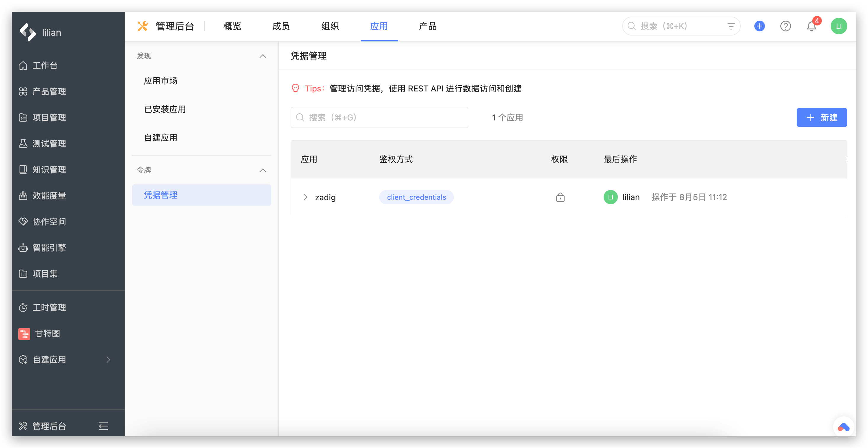Viewport: 868px width, 448px height.
Task: Click the 新建 button to create a credential
Action: tap(822, 117)
